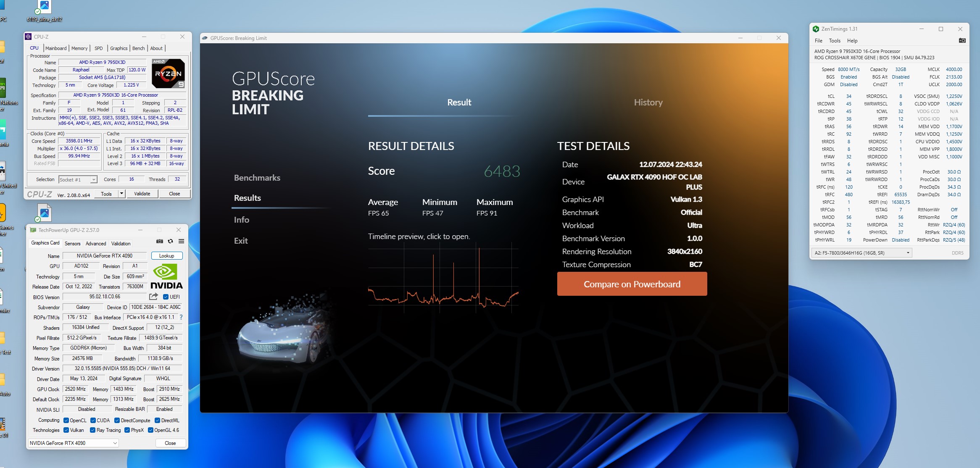The height and width of the screenshot is (468, 980).
Task: Click the GPU-Z Lookup button
Action: pos(166,256)
